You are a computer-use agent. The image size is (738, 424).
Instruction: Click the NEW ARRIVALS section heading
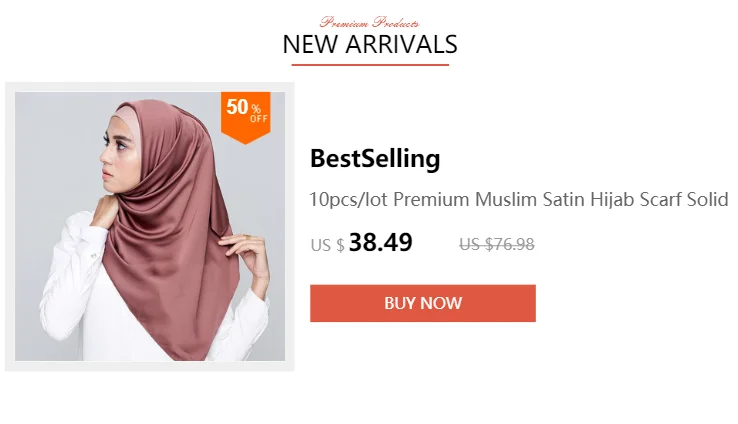click(x=370, y=44)
